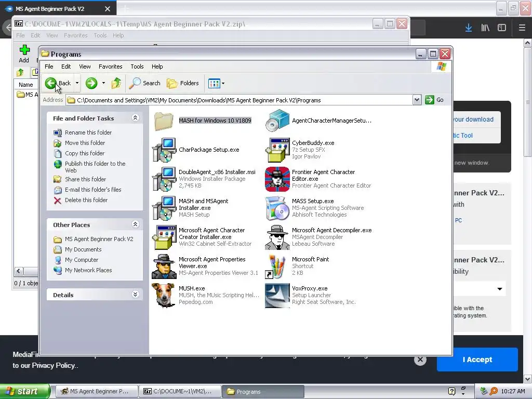Click E-mail this folder's files
532x399 pixels.
(x=93, y=190)
